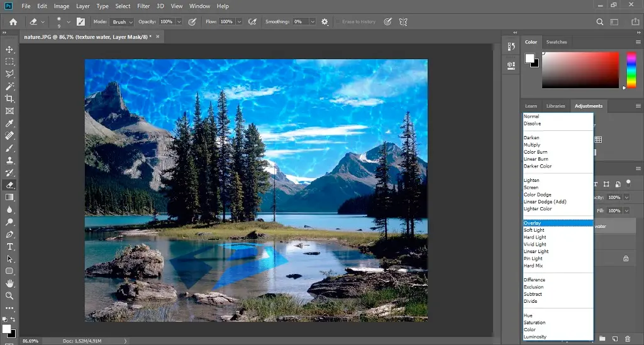Open the layer Opacity percentage dropdown in Layers panel
The height and width of the screenshot is (345, 644).
click(x=627, y=198)
